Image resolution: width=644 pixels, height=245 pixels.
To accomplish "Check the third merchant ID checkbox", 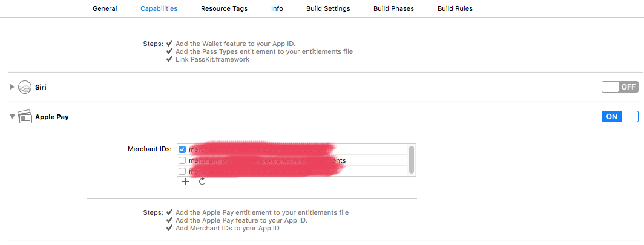I will (182, 171).
